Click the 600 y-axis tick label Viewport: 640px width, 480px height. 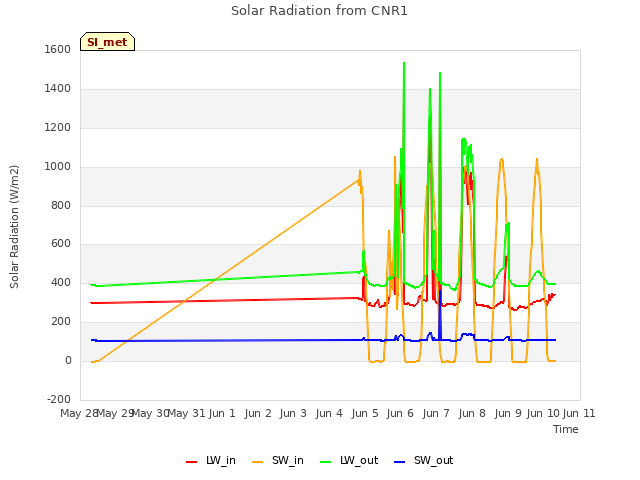[x=61, y=244]
